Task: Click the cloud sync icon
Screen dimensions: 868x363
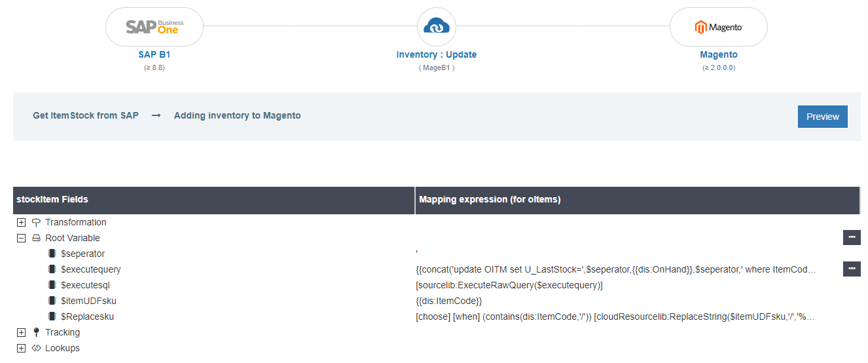Action: 436,27
